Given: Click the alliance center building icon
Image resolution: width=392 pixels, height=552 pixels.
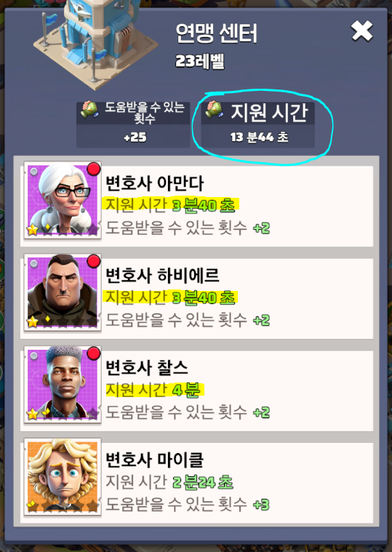Looking at the screenshot, I should [95, 42].
